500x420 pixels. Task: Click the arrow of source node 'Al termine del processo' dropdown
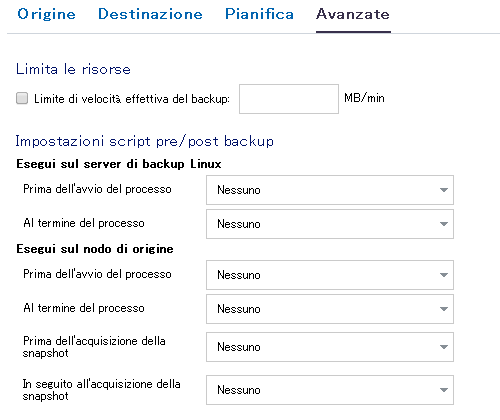tap(443, 309)
